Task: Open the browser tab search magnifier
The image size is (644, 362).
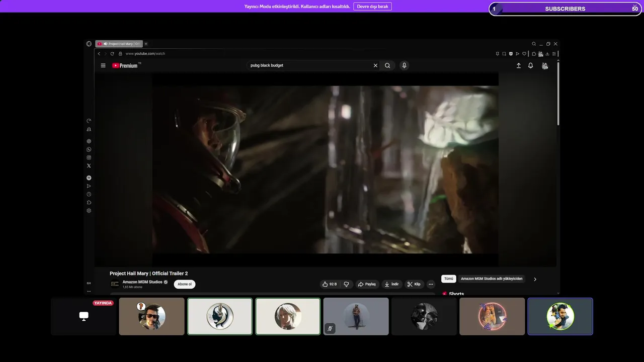Action: 534,44
